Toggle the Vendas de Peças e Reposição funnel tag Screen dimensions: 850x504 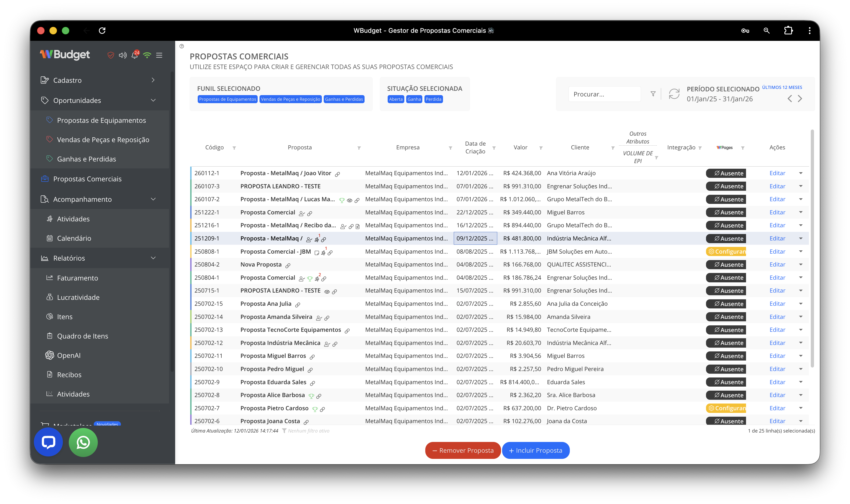(290, 99)
